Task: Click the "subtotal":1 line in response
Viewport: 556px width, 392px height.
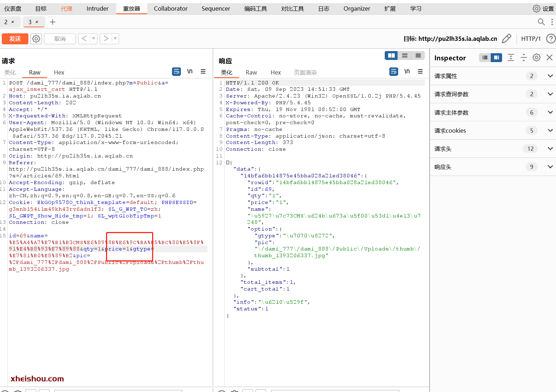Action: (268, 269)
